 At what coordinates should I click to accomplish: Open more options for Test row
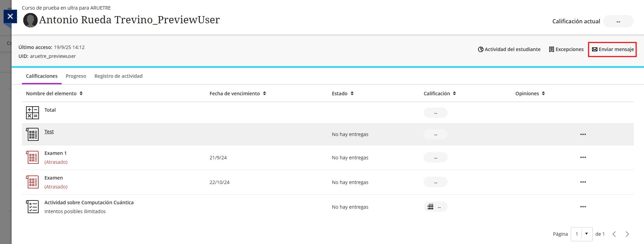(583, 134)
